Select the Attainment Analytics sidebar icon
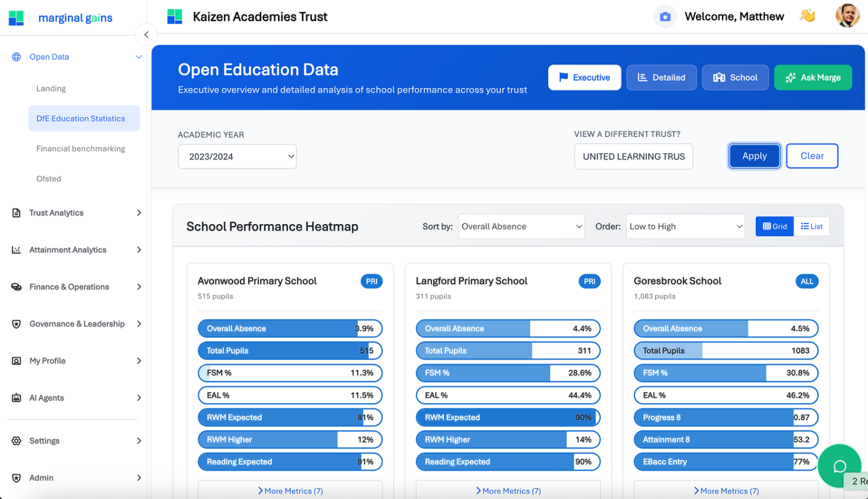Viewport: 868px width, 499px height. (x=16, y=250)
